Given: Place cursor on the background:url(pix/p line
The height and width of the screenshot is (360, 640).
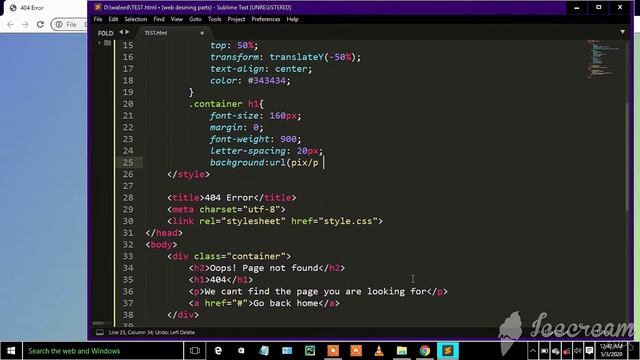Looking at the screenshot, I should (x=264, y=162).
